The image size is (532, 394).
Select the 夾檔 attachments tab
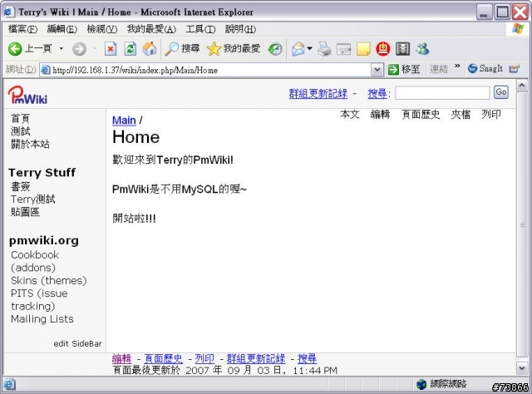461,115
